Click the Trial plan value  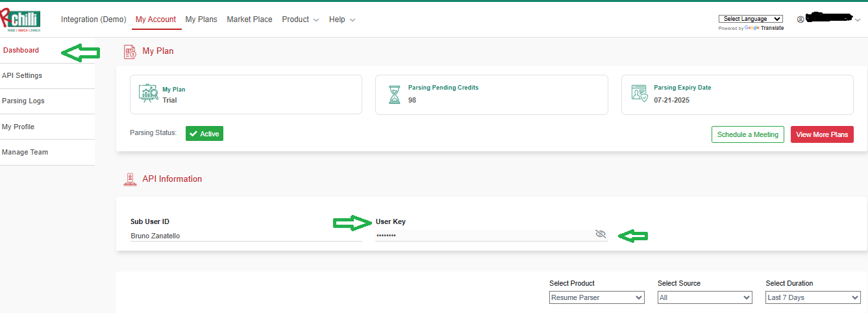coord(169,100)
